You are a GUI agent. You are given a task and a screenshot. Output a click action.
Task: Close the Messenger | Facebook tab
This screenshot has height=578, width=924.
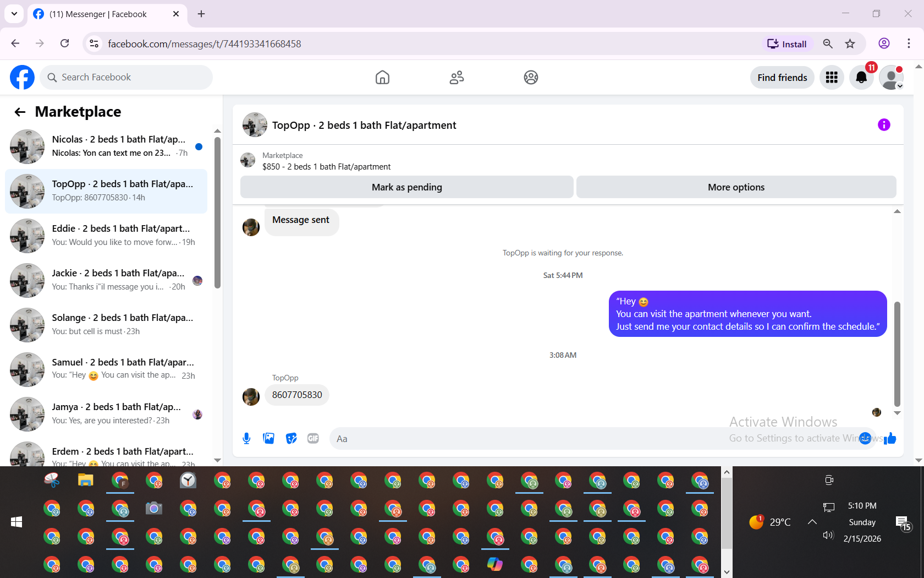click(176, 14)
